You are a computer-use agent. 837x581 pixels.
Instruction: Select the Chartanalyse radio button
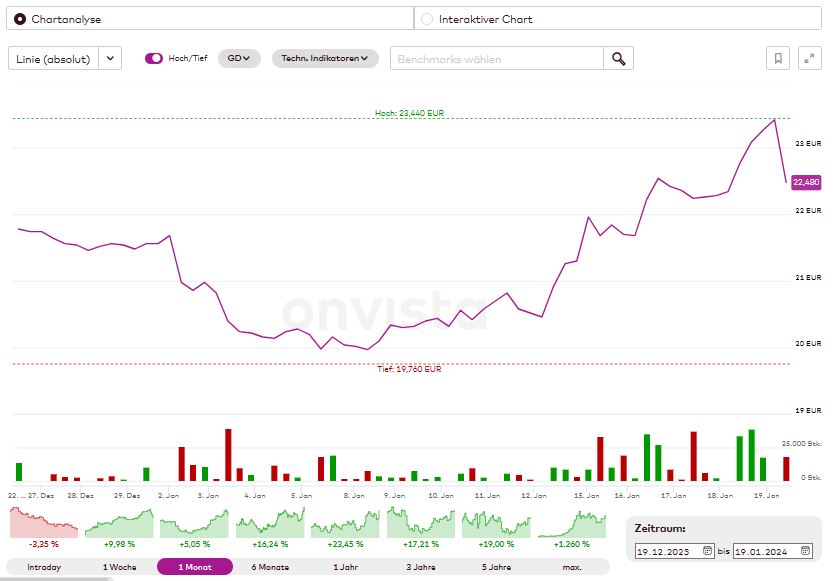[x=17, y=19]
